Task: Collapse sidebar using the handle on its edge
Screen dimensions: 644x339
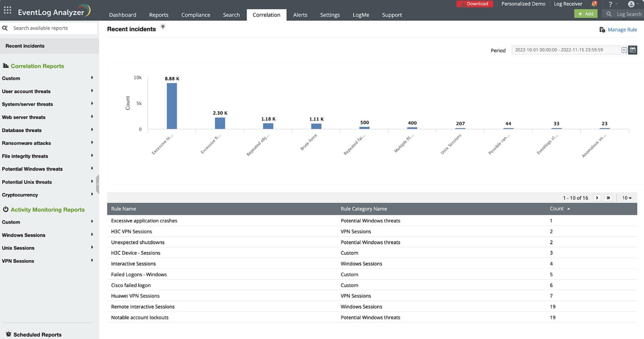Action: (x=98, y=184)
